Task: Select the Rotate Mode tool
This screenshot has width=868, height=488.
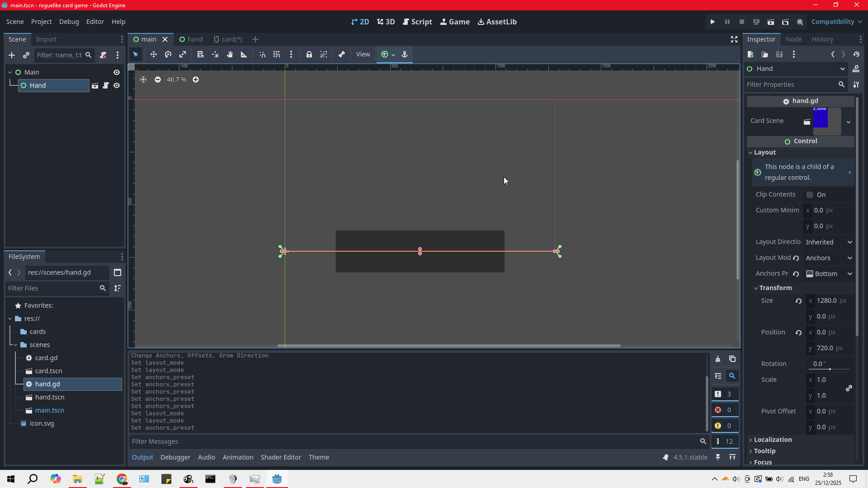Action: coord(168,54)
